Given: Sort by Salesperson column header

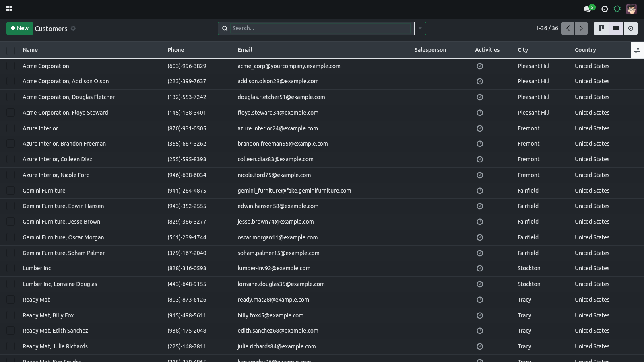Looking at the screenshot, I should click(x=430, y=50).
